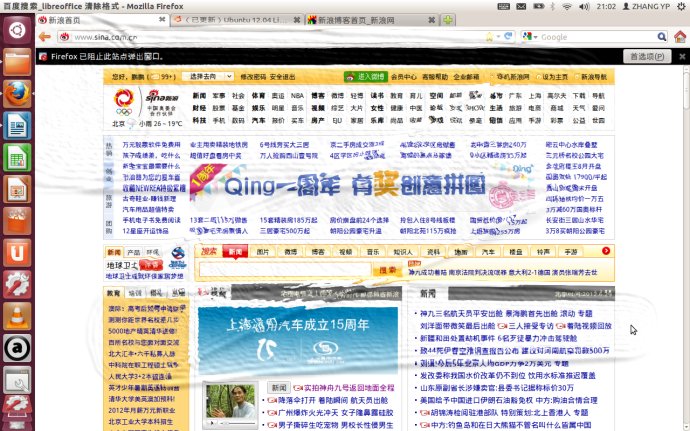The image size is (690, 431).
Task: Click the orange 搜索 button
Action: [x=387, y=270]
